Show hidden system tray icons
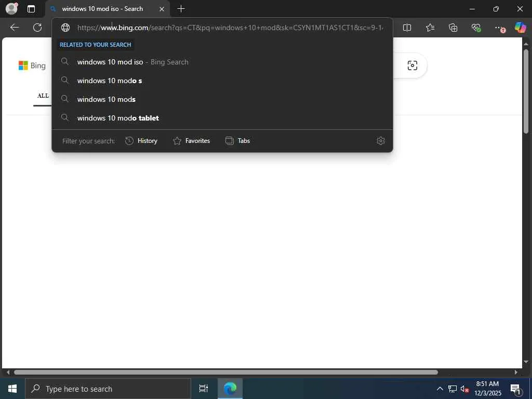The image size is (532, 399). pyautogui.click(x=440, y=389)
